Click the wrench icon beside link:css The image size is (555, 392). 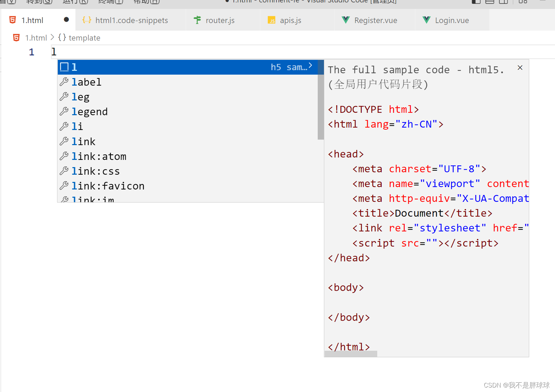[x=64, y=171]
